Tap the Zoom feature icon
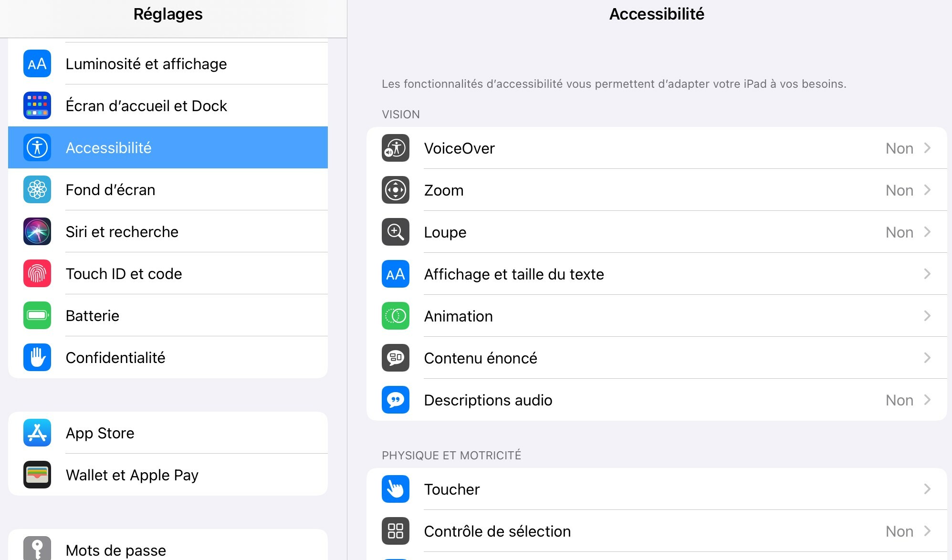The image size is (952, 560). point(395,190)
